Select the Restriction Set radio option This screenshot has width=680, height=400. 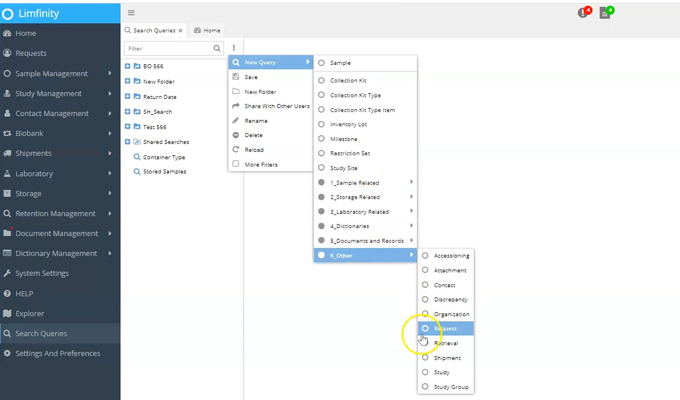321,153
